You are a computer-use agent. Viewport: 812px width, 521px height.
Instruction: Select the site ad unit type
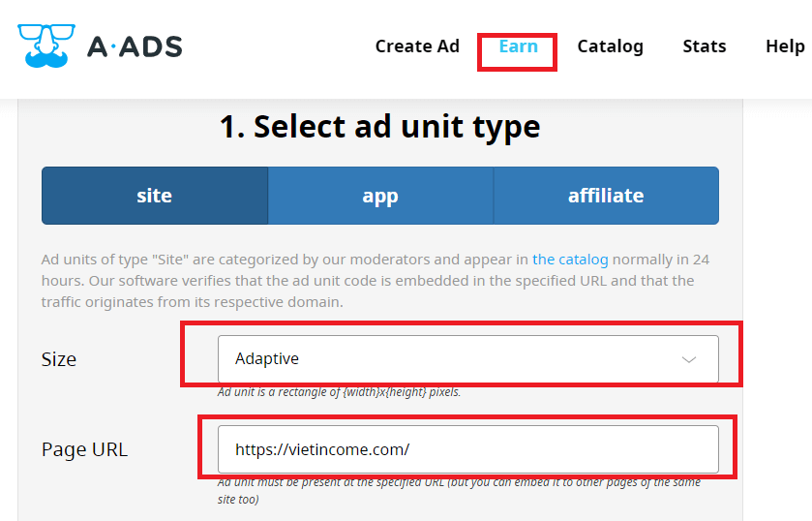pos(155,196)
